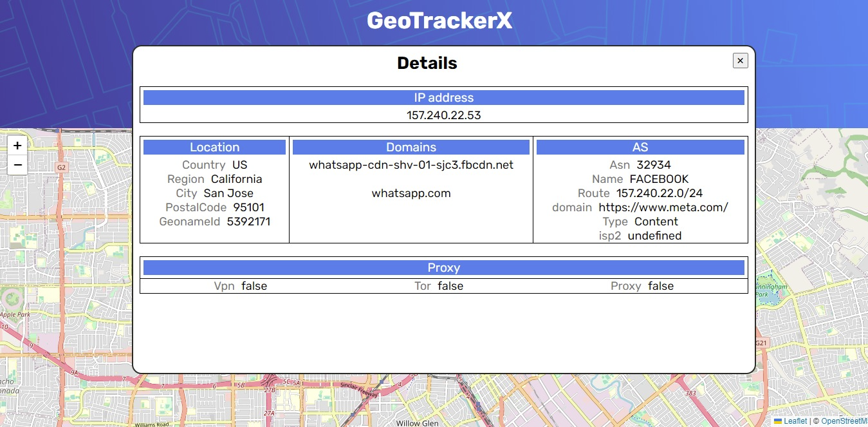Select PostalCode value 95101
This screenshot has width=868, height=427.
point(249,207)
